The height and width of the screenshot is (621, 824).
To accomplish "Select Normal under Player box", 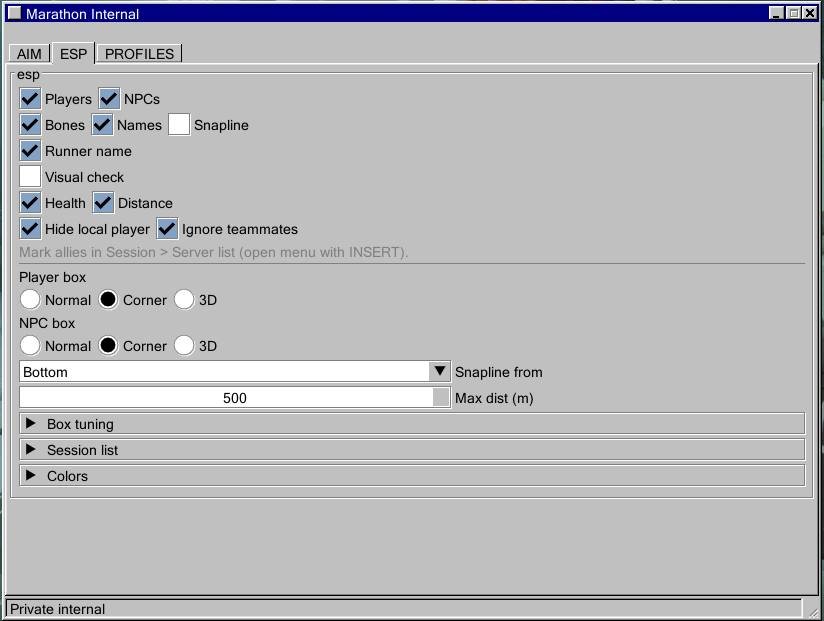I will point(30,299).
